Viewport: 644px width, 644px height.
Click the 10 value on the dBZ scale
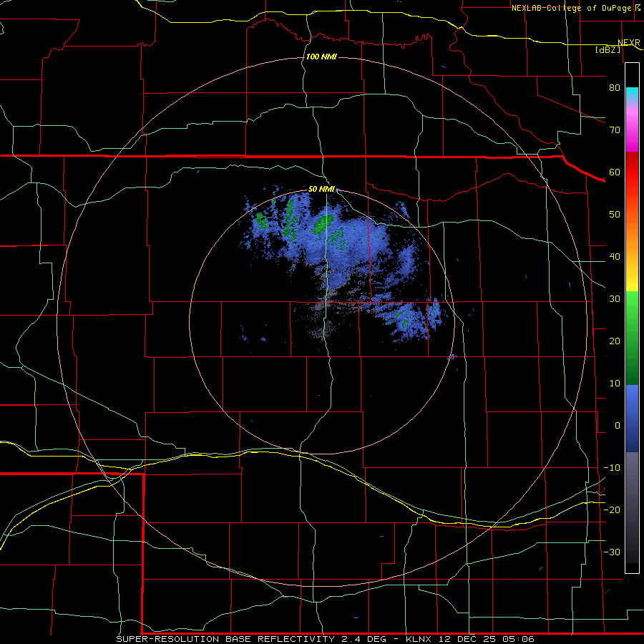(615, 384)
